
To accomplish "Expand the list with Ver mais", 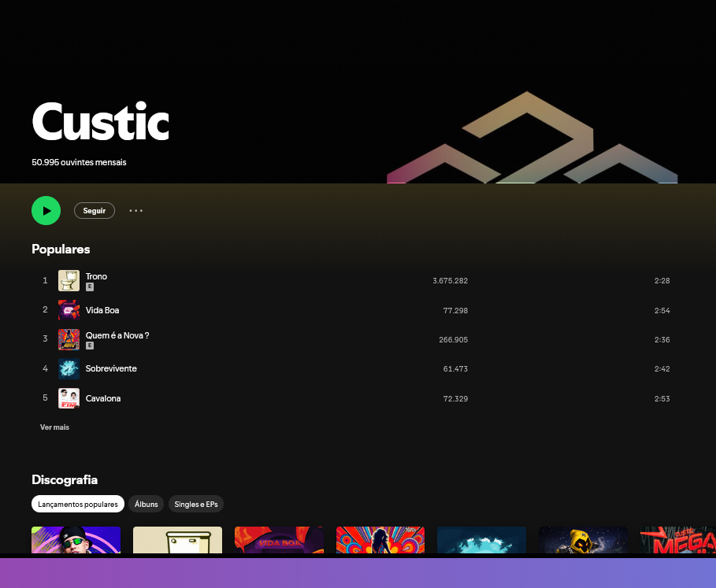I will point(54,427).
